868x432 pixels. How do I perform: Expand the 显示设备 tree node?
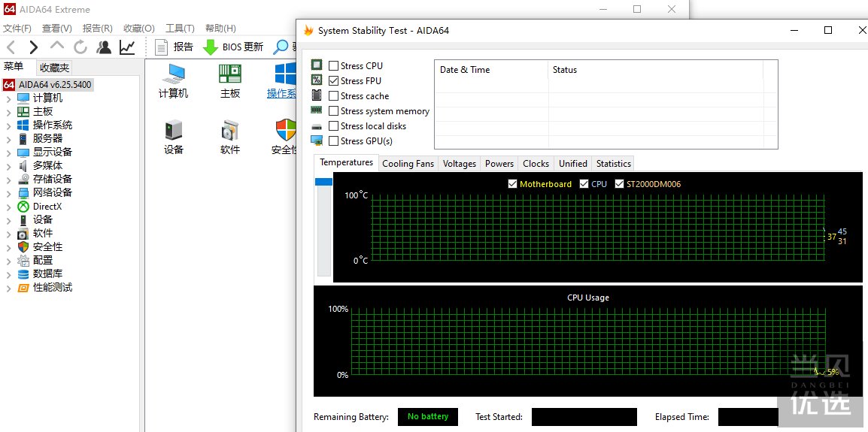pos(8,153)
